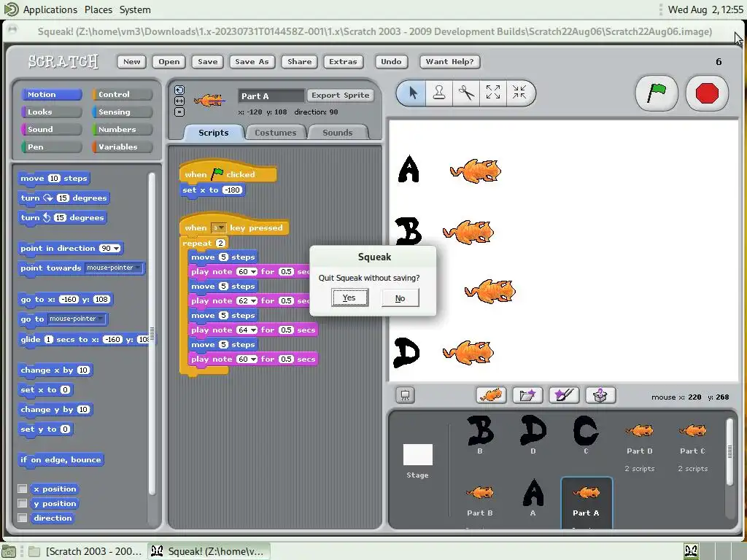Click the Part A sprite preview icon

coord(209,101)
